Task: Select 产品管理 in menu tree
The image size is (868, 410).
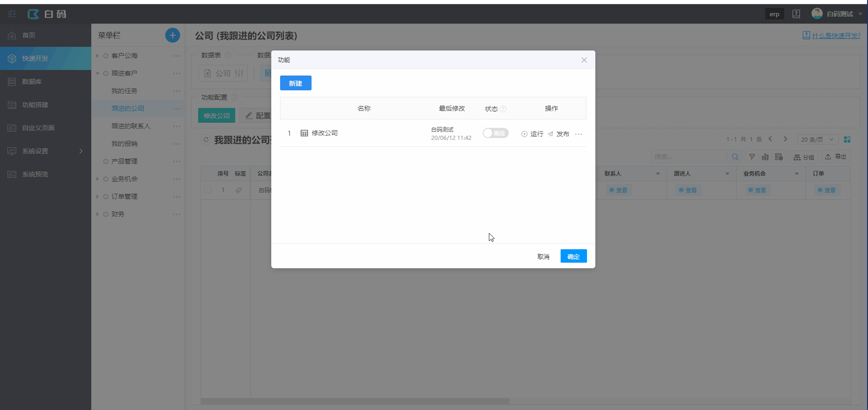Action: [x=124, y=161]
